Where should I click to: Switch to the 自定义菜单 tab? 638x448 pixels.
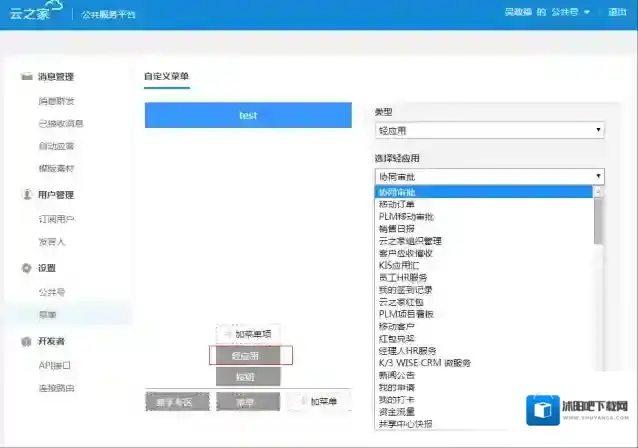(x=166, y=76)
